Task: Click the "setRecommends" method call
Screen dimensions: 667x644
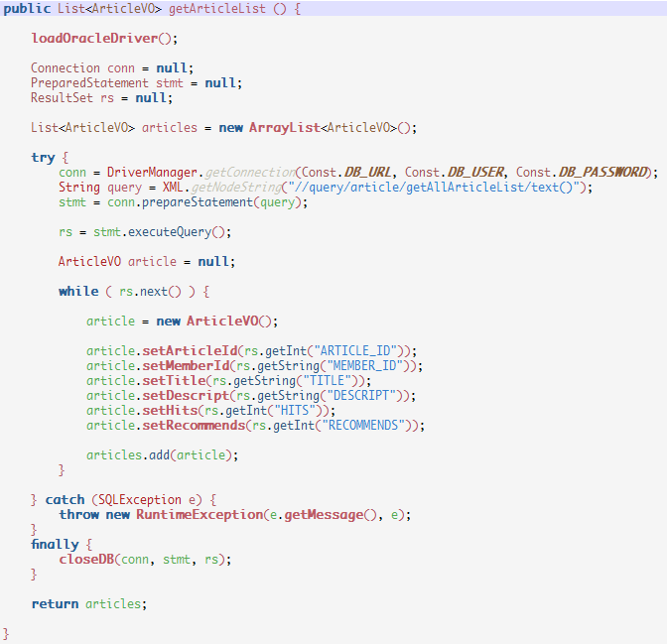Action: point(194,426)
